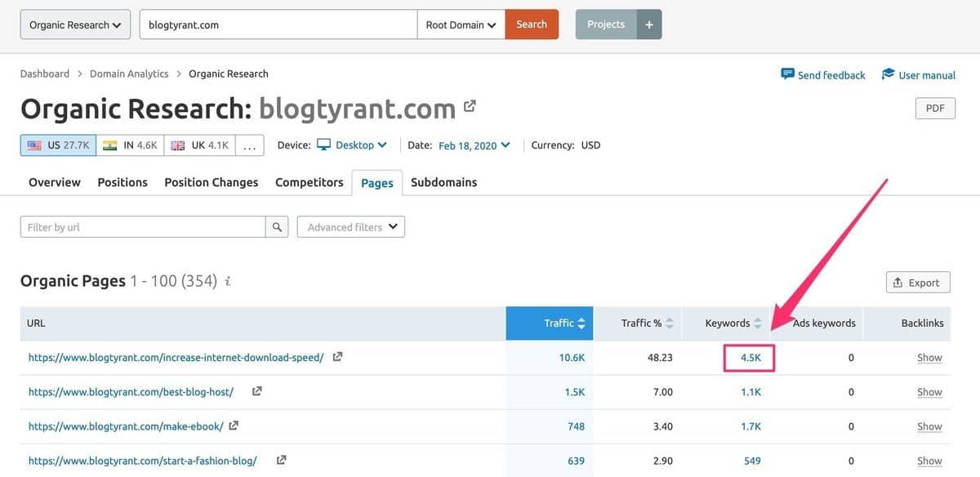Click the Currency: USD label
This screenshot has height=477, width=980.
tap(566, 145)
